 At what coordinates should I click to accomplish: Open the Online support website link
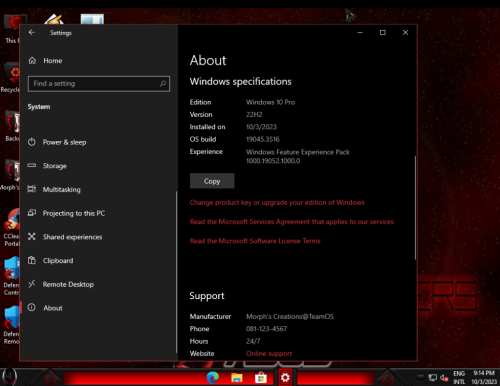[269, 354]
